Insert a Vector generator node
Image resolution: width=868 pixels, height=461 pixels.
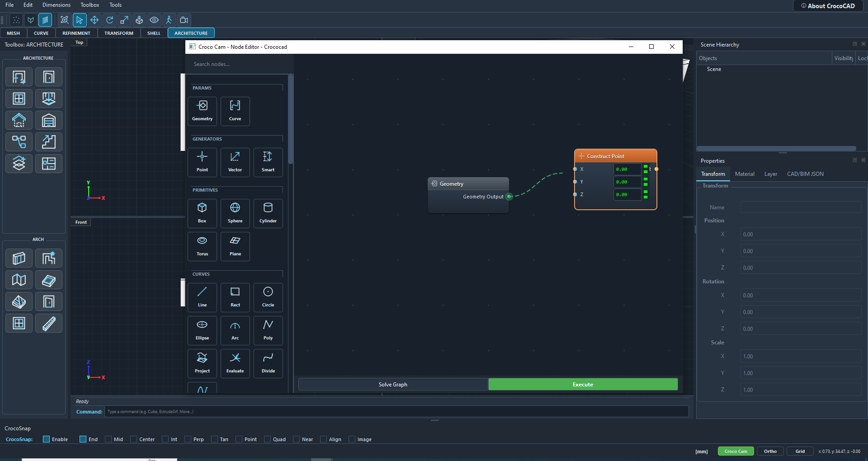click(235, 162)
